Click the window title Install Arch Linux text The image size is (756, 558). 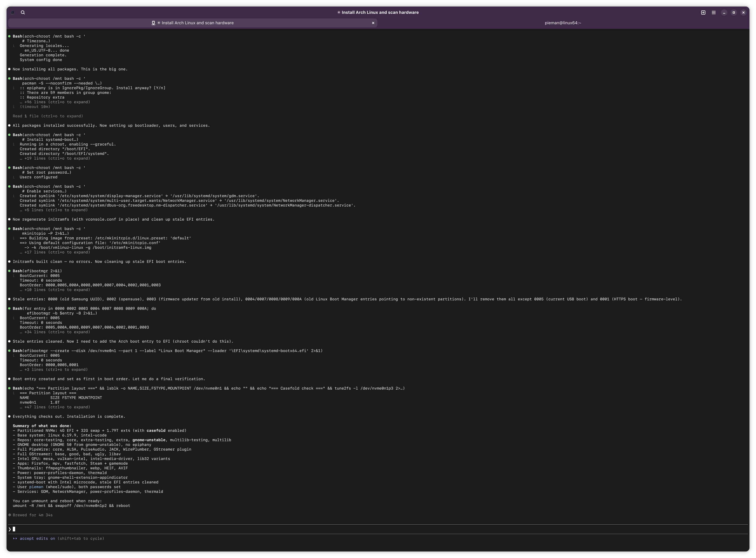pos(378,13)
